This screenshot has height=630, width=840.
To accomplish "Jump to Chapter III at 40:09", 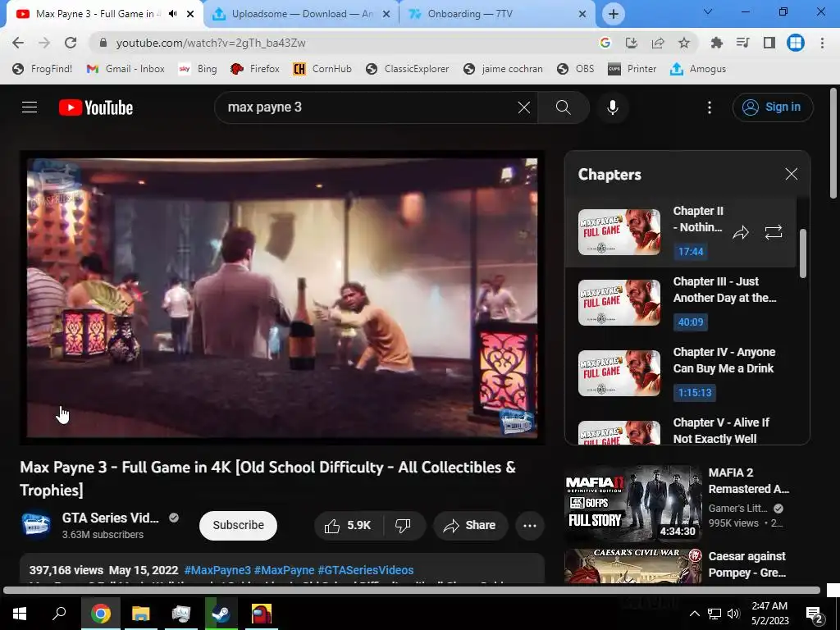I will coord(691,322).
